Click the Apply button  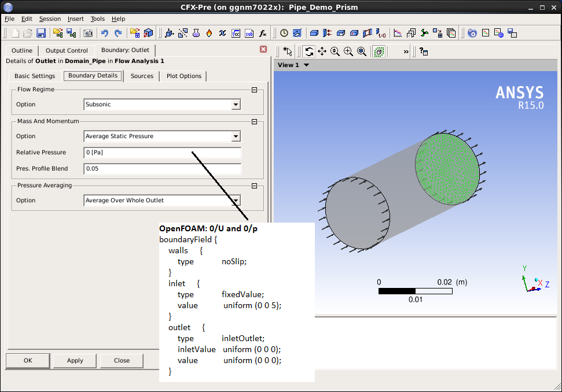pyautogui.click(x=75, y=361)
